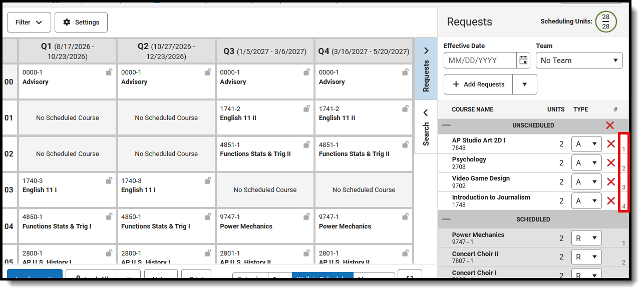Select Q2 period 01 No Scheduled Course cell

(x=166, y=118)
